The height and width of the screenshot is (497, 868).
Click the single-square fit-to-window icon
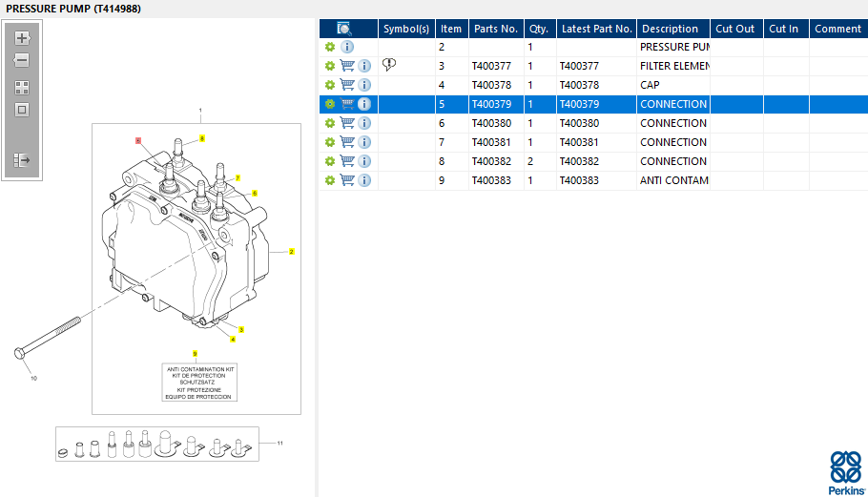pyautogui.click(x=22, y=110)
